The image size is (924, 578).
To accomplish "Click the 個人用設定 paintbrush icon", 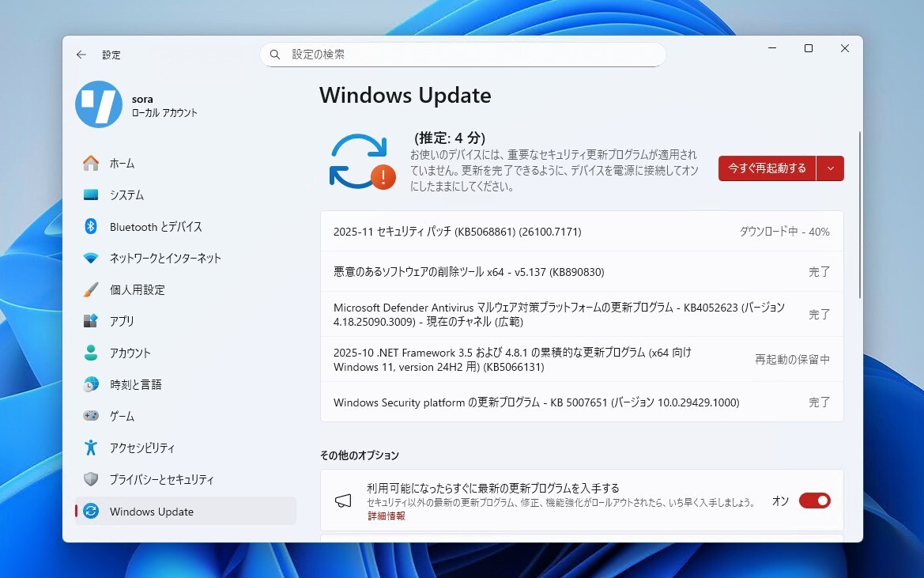I will click(x=91, y=289).
